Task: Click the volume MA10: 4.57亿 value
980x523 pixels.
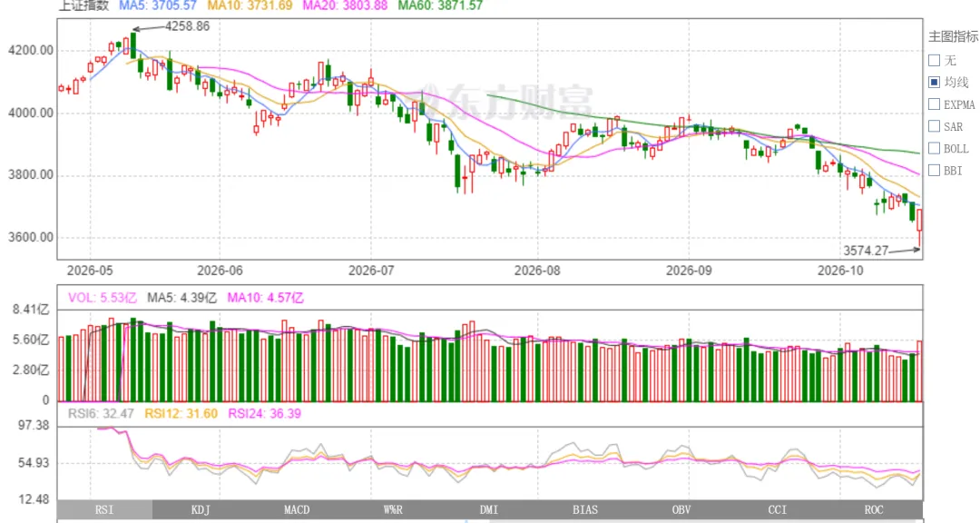Action: coord(266,298)
